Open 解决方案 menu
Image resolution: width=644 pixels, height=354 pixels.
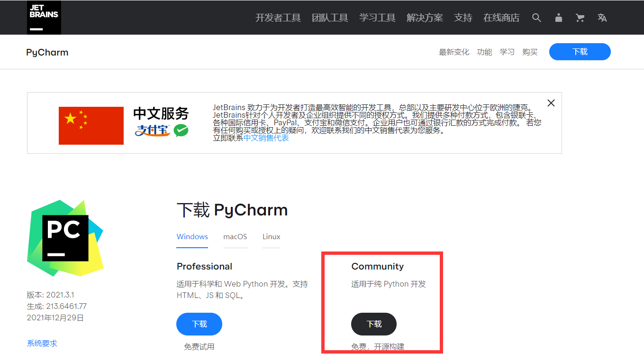[x=425, y=18]
